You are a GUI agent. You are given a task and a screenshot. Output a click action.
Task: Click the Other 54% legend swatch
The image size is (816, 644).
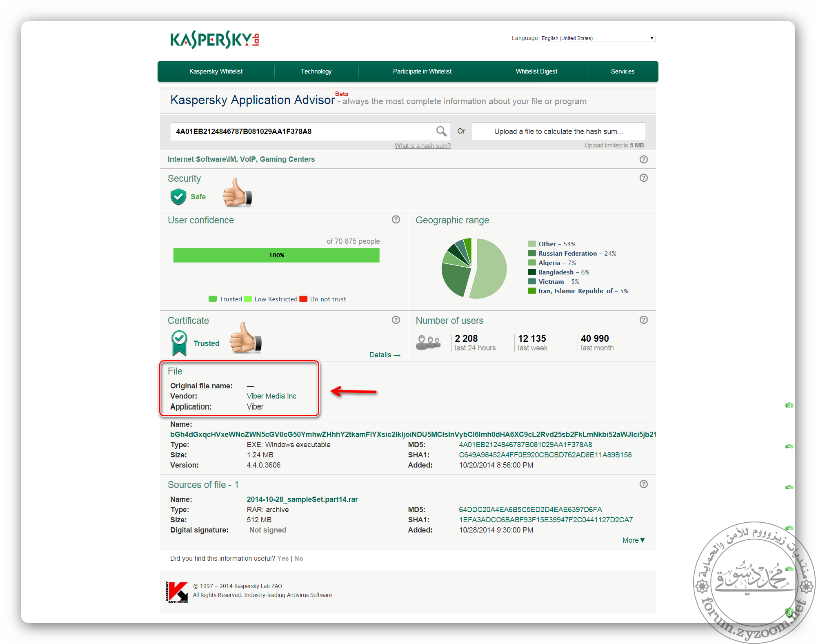[531, 244]
